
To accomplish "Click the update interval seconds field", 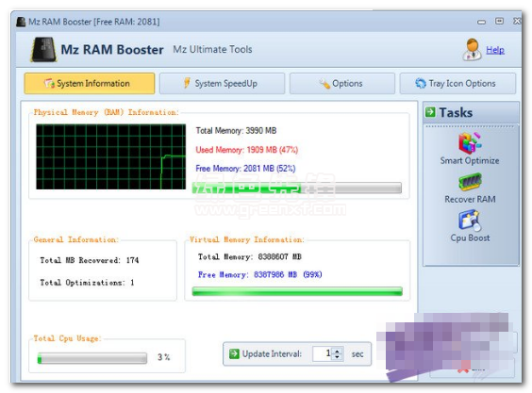I will click(x=323, y=353).
